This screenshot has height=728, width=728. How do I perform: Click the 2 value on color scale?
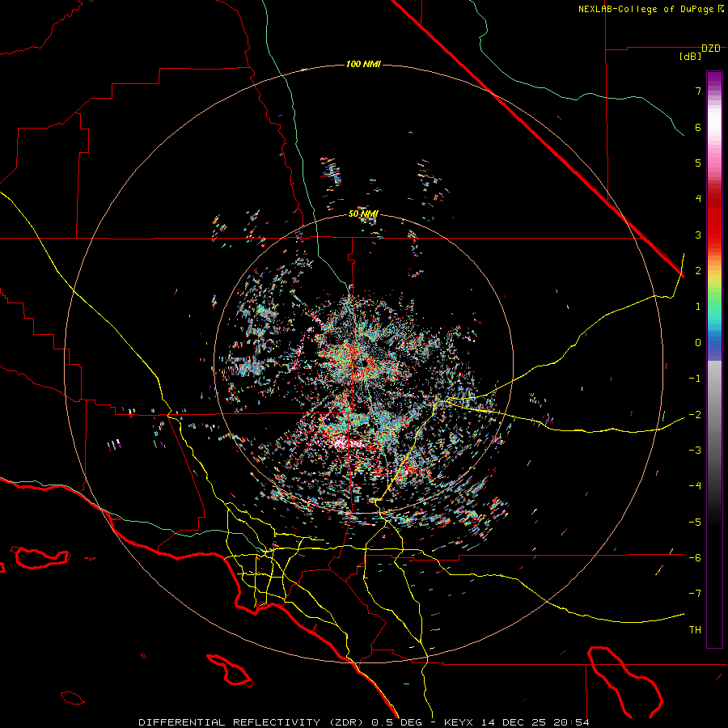pyautogui.click(x=698, y=271)
